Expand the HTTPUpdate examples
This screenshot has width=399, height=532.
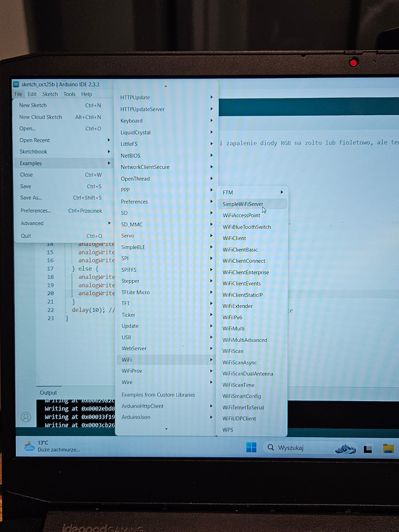pyautogui.click(x=166, y=97)
